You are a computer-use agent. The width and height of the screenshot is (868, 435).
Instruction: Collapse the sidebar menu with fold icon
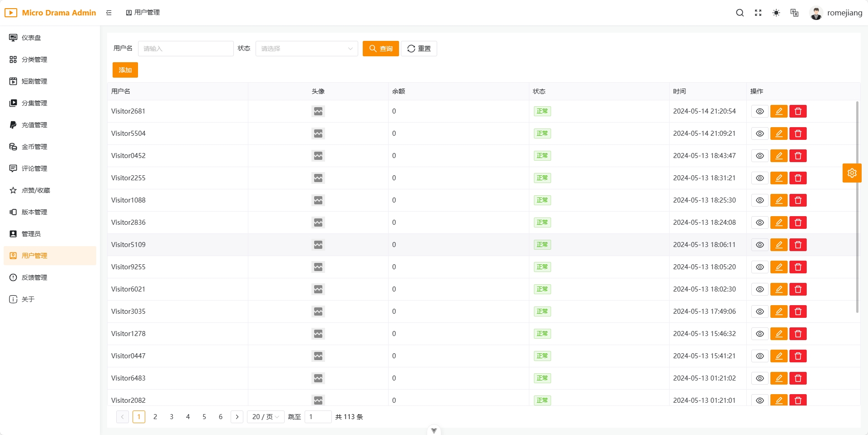point(109,13)
